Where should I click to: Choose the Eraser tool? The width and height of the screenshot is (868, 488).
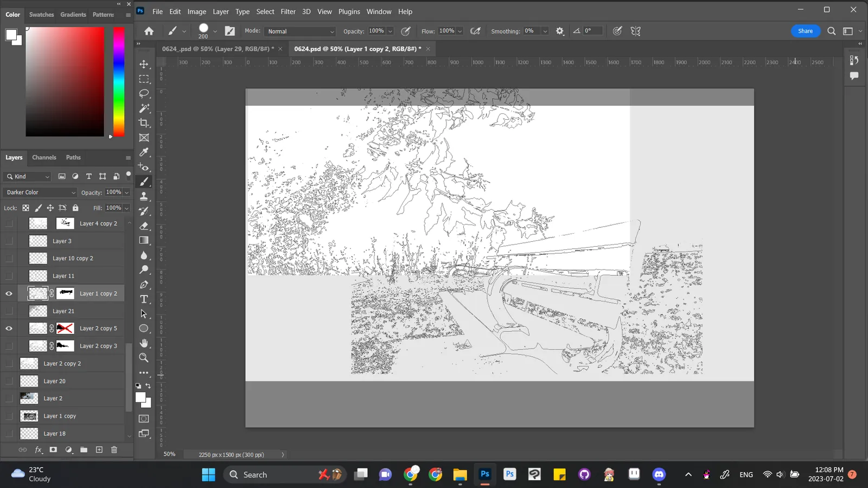(144, 226)
